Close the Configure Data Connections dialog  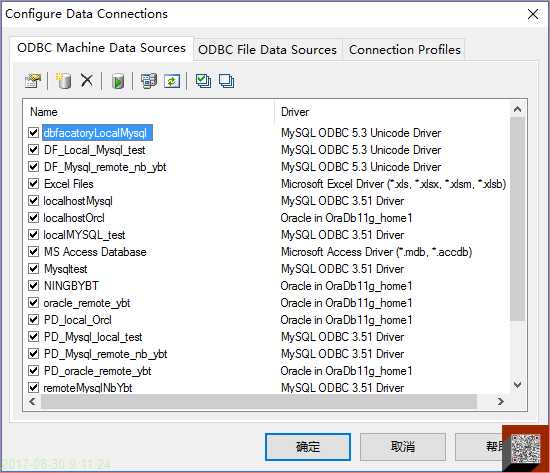533,14
